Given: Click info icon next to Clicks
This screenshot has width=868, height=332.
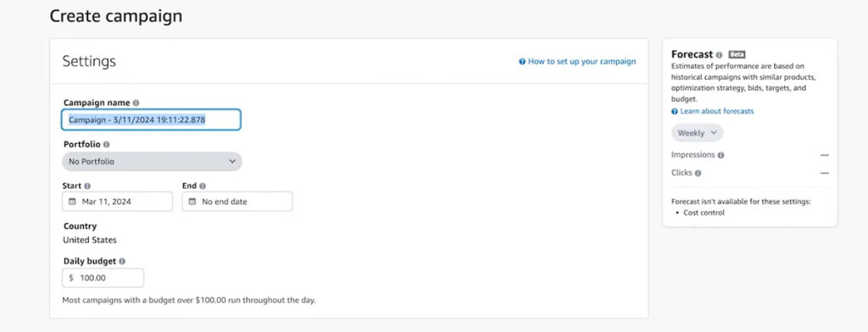Looking at the screenshot, I should pyautogui.click(x=698, y=173).
